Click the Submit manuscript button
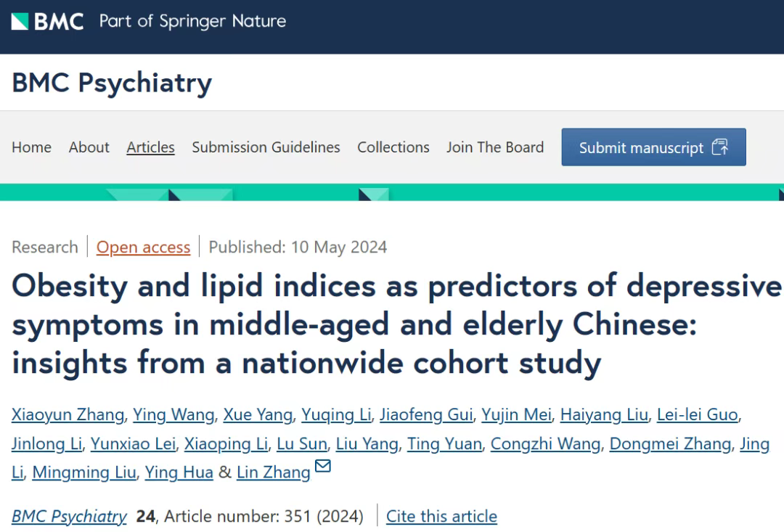Screen dimensions: 784x532 pos(653,147)
